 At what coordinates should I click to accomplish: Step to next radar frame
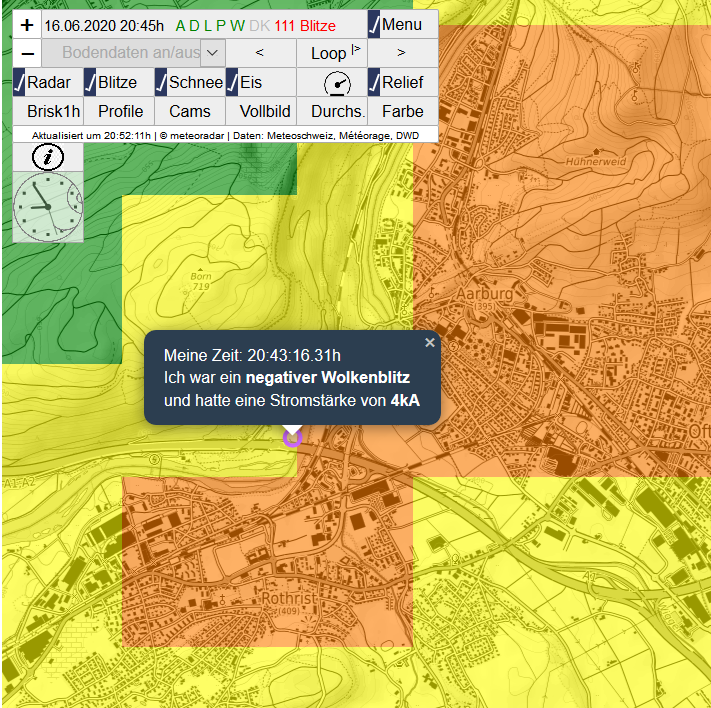tap(402, 53)
